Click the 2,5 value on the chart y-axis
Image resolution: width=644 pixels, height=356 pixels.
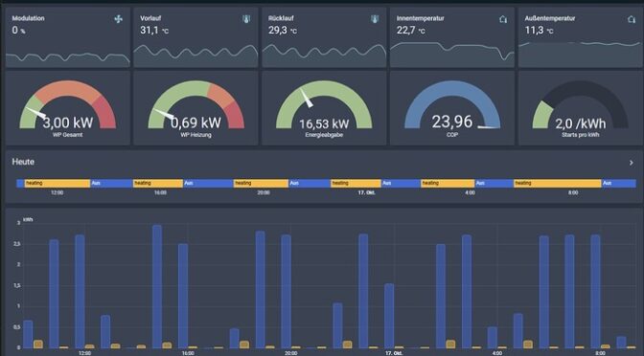[x=17, y=244]
